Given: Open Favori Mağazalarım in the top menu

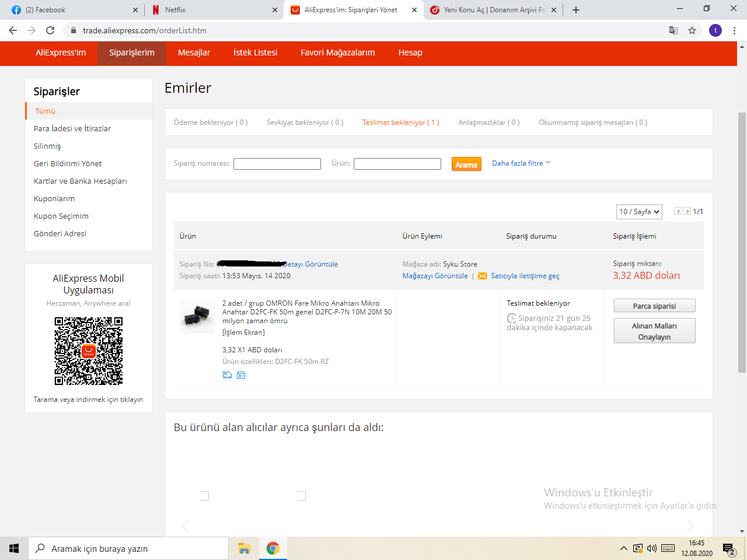Looking at the screenshot, I should point(338,52).
